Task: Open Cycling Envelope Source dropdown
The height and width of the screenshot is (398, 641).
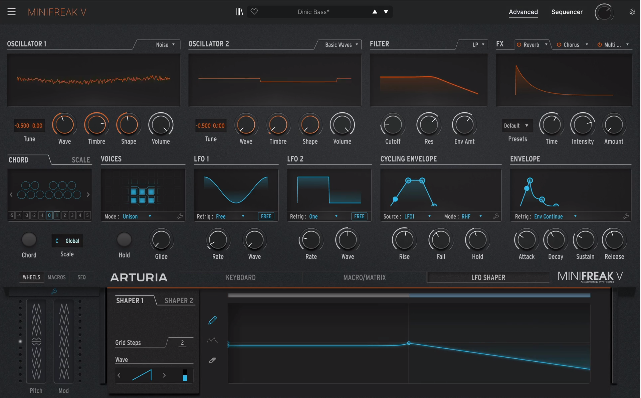Action: pyautogui.click(x=418, y=217)
